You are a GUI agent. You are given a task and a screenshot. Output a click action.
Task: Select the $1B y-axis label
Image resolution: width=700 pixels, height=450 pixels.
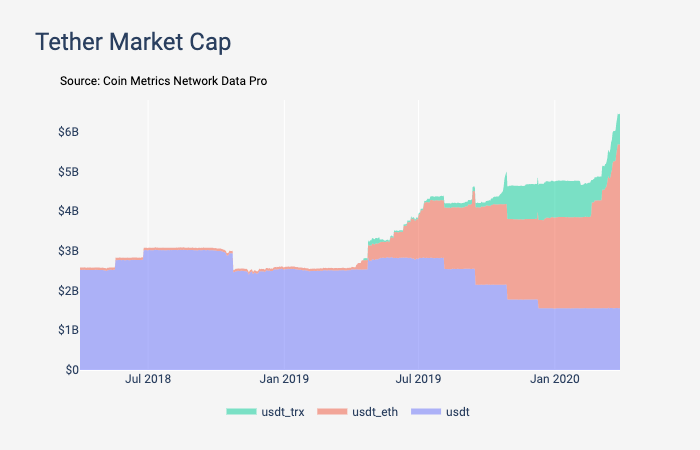pos(68,330)
